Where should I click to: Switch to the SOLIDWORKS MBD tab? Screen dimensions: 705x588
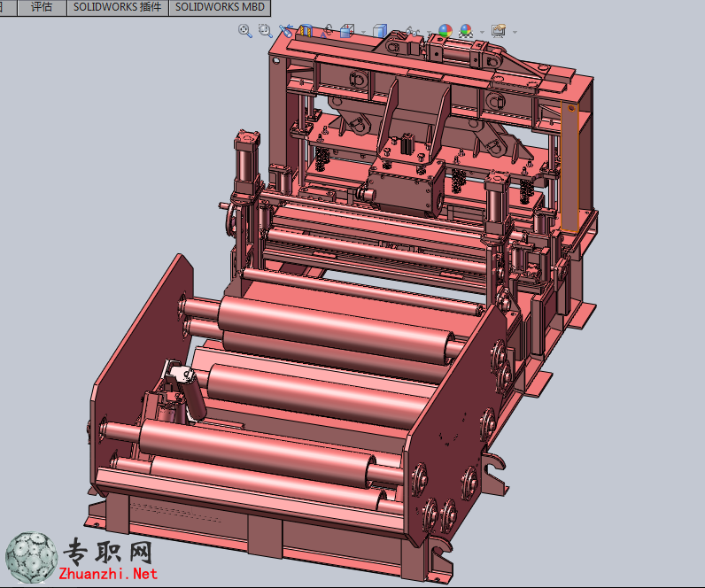[220, 7]
